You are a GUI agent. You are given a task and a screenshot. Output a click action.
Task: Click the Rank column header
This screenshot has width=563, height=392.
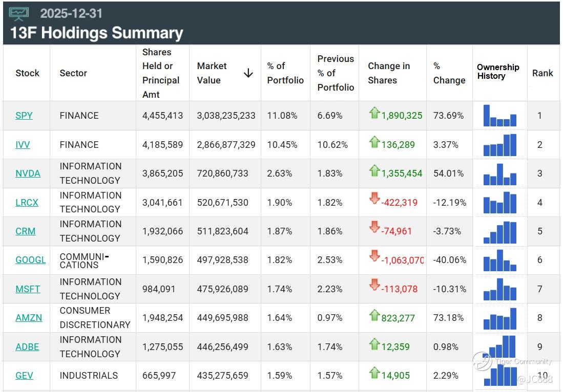(x=543, y=73)
